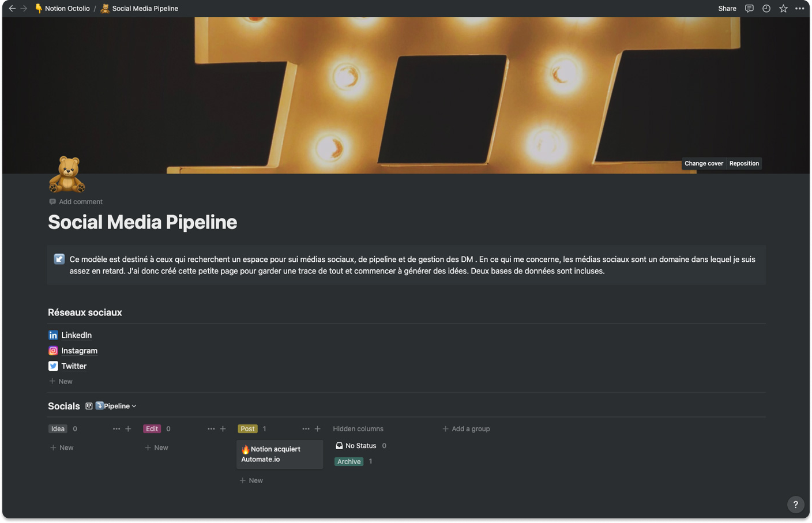Image resolution: width=812 pixels, height=523 pixels.
Task: Open the help question mark button
Action: (795, 505)
